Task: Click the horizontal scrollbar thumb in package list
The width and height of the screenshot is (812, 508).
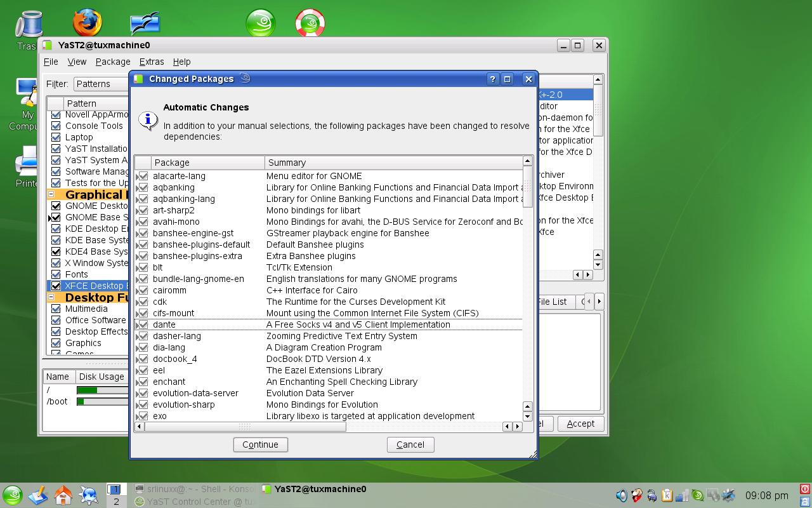Action: coord(245,427)
